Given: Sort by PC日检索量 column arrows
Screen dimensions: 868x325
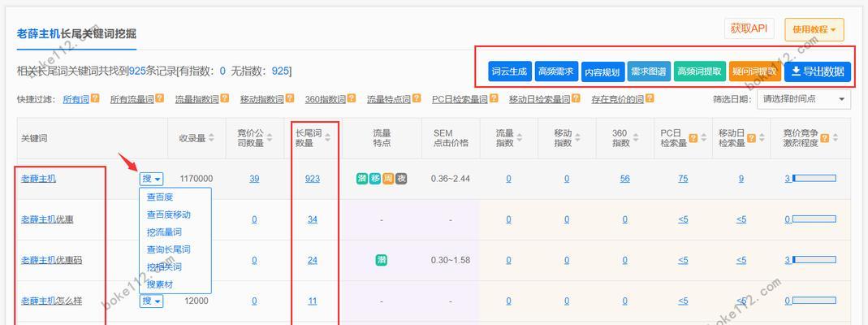Looking at the screenshot, I should [x=703, y=138].
